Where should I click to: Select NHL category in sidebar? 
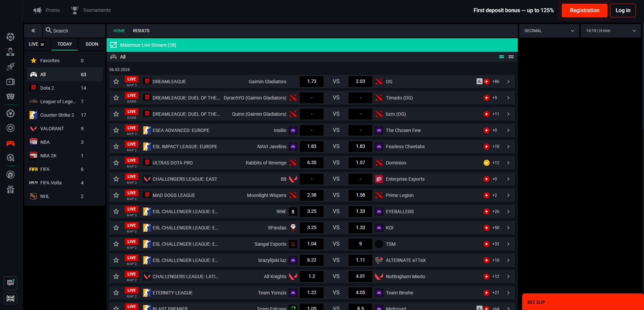[64, 196]
